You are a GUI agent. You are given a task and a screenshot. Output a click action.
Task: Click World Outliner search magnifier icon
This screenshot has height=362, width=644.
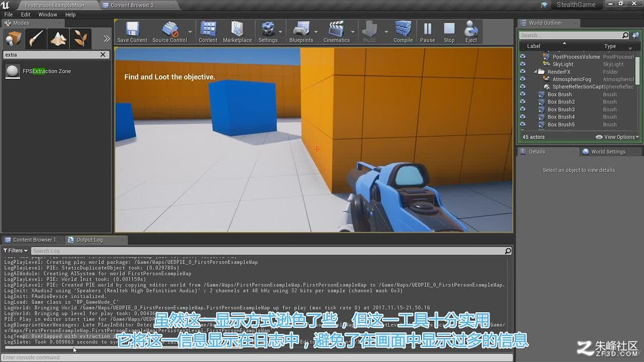625,35
